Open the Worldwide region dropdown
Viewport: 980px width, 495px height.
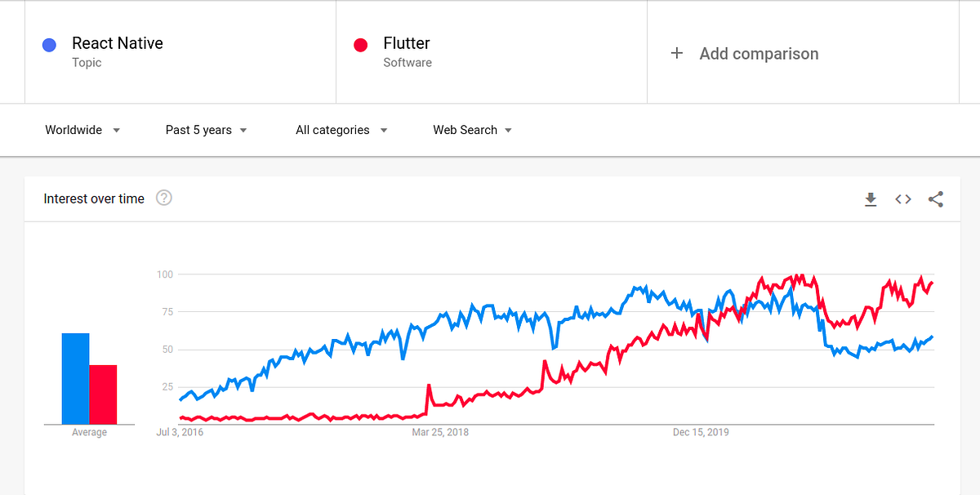pos(82,130)
